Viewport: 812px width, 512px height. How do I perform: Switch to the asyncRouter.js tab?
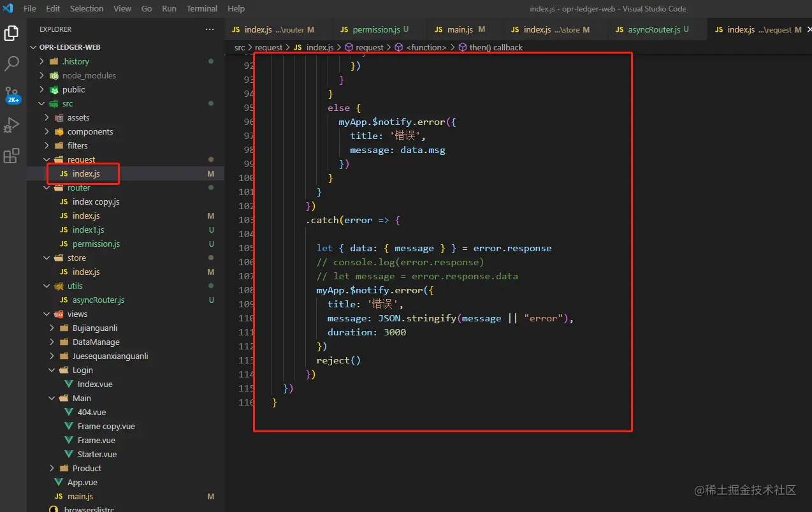click(654, 29)
